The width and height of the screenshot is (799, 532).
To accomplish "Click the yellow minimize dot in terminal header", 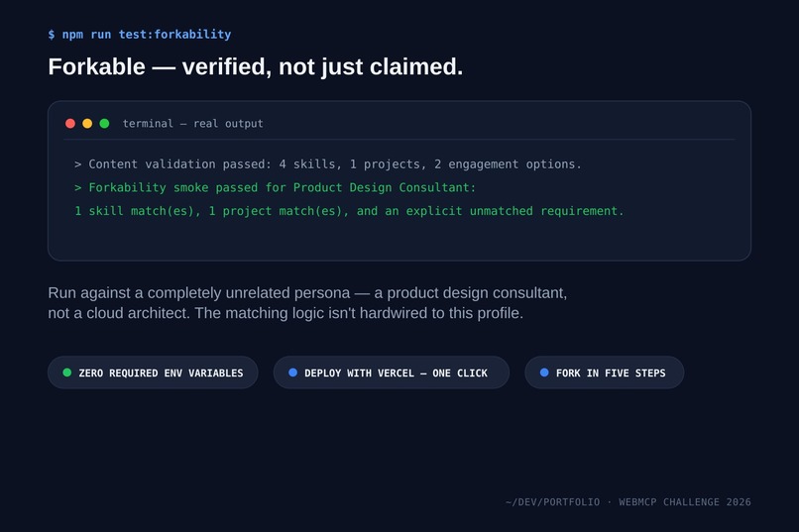I will [87, 123].
